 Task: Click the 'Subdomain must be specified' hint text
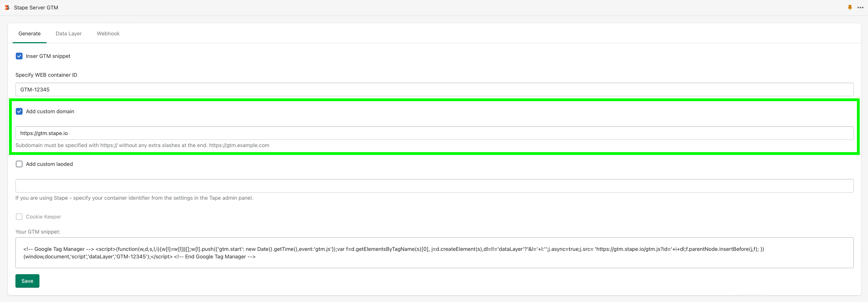point(142,145)
